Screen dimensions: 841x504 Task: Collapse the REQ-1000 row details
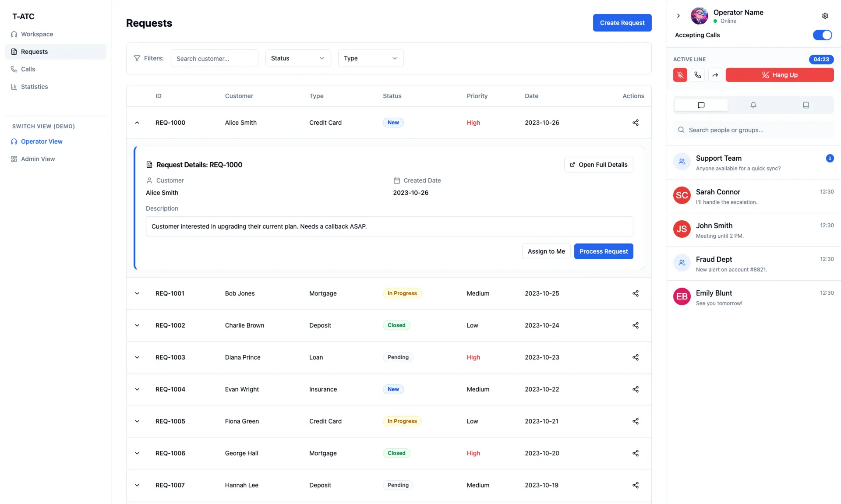coord(137,123)
